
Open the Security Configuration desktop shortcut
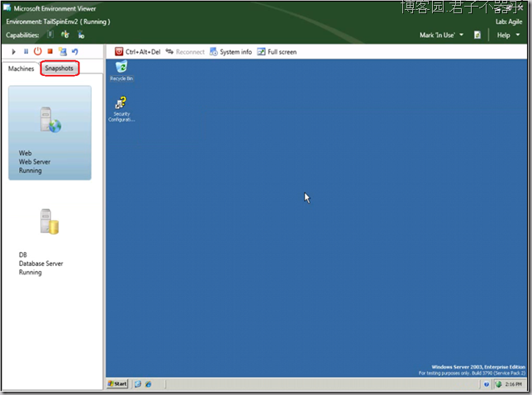click(x=121, y=109)
